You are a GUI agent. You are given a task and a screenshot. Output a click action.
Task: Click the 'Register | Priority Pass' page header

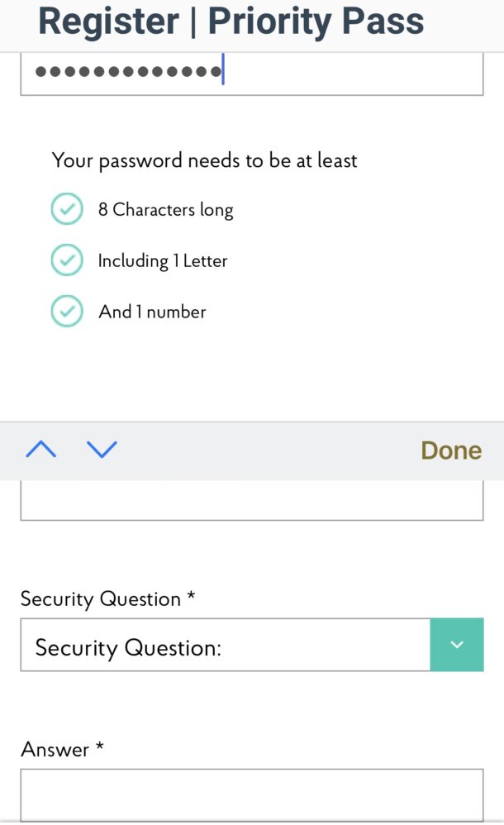pos(231,22)
